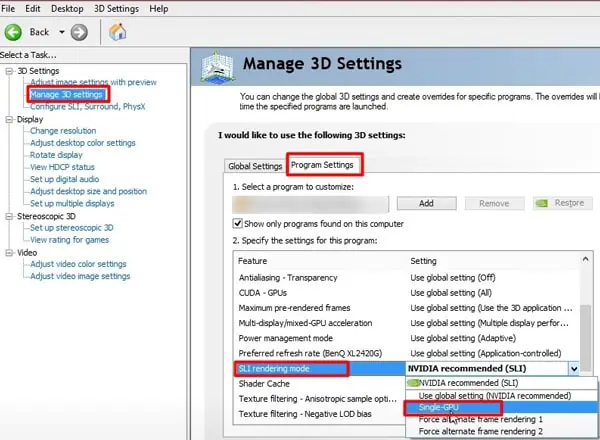Open Change resolution under Display
600x440 pixels.
63,131
